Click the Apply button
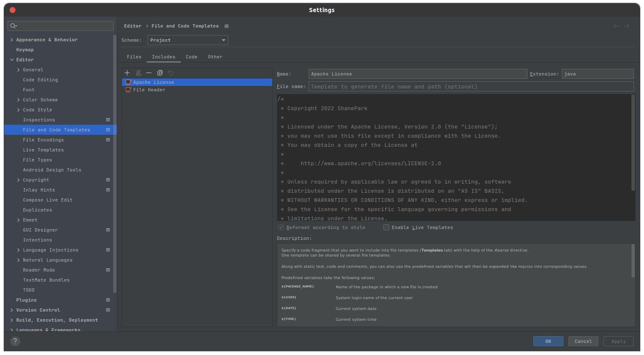 click(619, 341)
